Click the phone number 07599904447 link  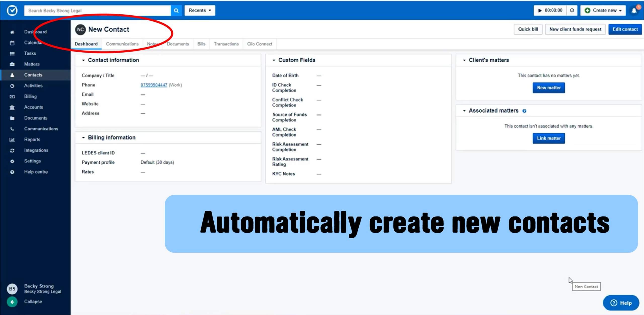coord(154,85)
